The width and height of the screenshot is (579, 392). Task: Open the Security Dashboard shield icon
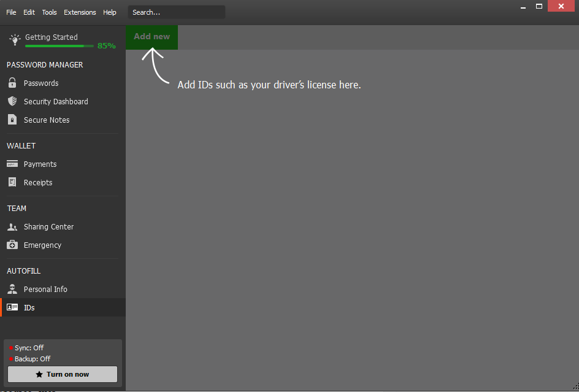(x=12, y=101)
